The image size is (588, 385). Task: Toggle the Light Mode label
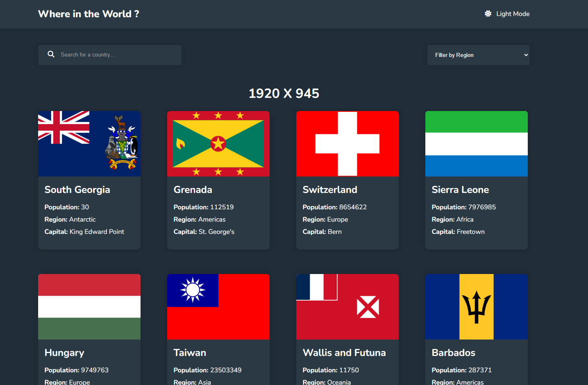point(513,14)
